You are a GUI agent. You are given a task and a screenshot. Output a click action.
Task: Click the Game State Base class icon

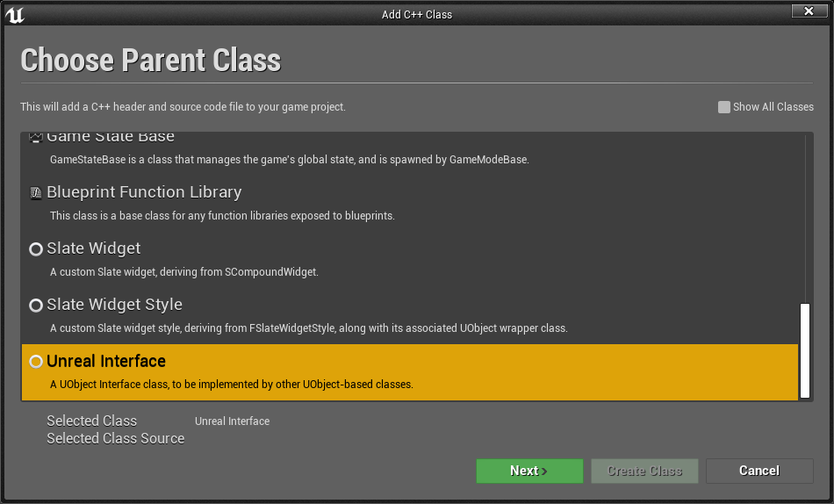click(x=36, y=137)
